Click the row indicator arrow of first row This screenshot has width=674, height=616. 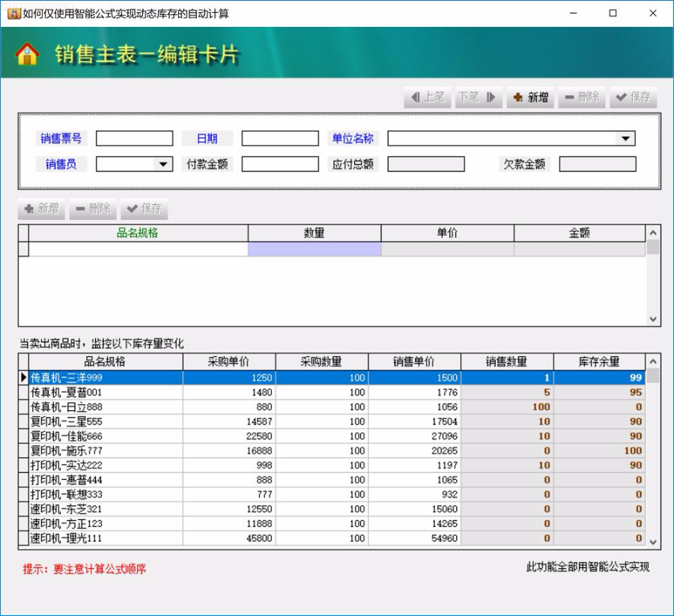click(24, 377)
